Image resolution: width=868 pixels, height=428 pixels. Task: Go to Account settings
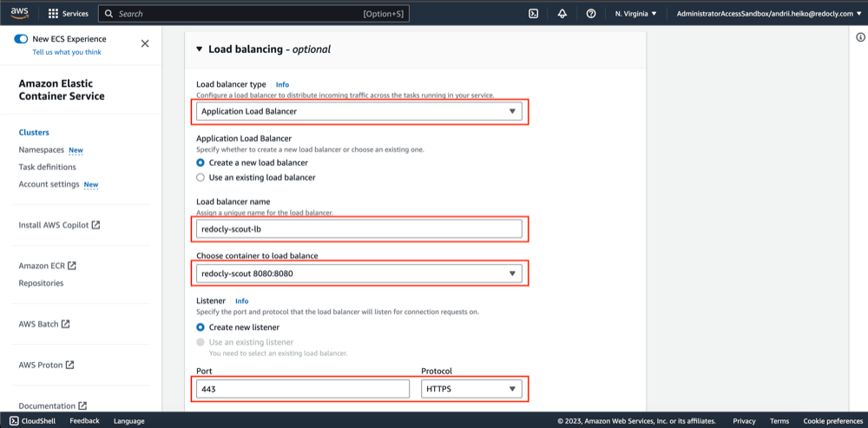49,184
